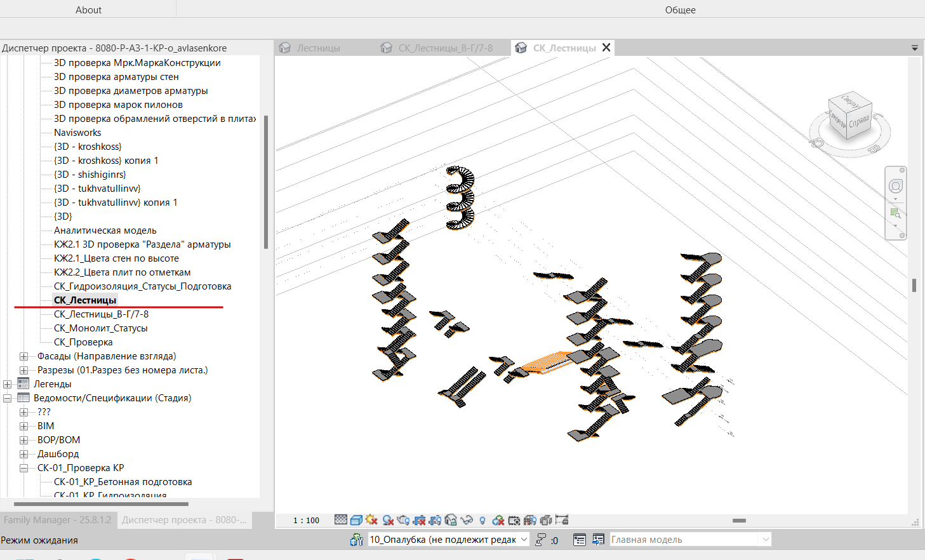Highlight displacement sets icon
The width and height of the screenshot is (925, 560).
coord(530,520)
